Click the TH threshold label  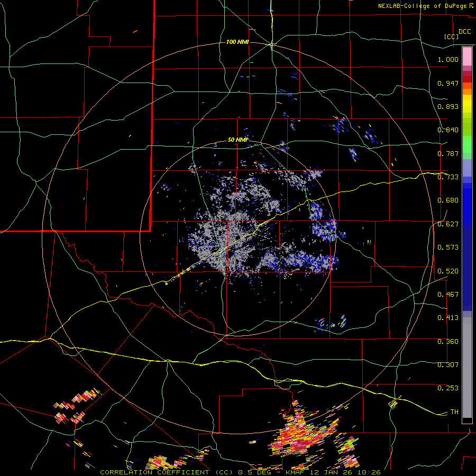coord(454,412)
